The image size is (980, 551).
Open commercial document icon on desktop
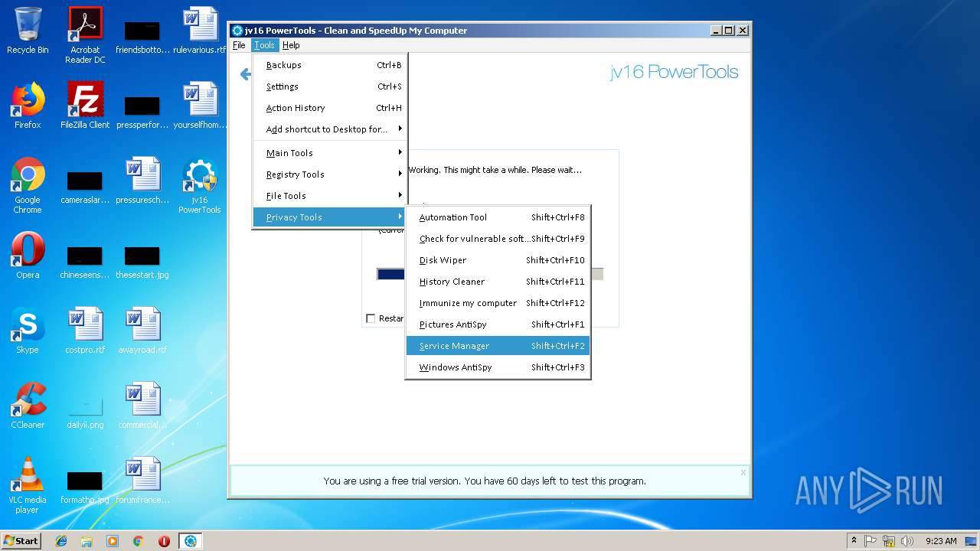142,406
